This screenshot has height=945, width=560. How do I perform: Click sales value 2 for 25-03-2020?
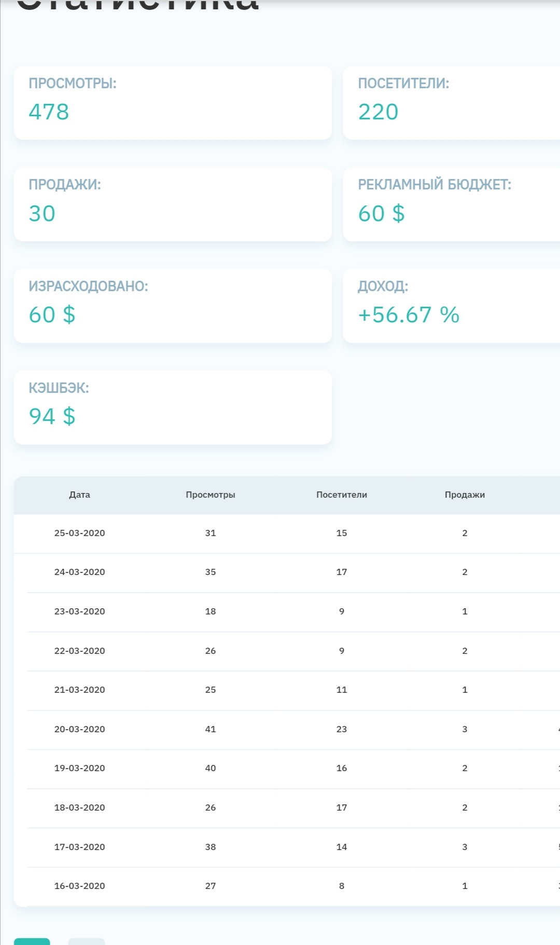click(465, 533)
